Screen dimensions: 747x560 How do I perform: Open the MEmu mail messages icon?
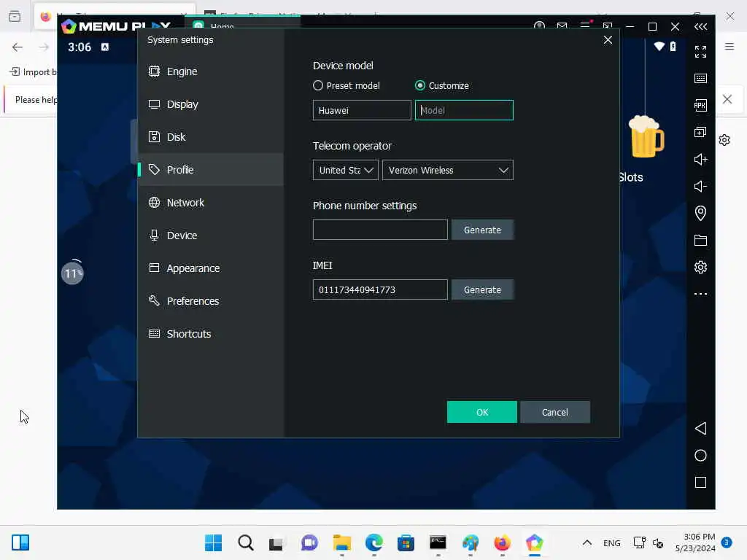tap(562, 26)
